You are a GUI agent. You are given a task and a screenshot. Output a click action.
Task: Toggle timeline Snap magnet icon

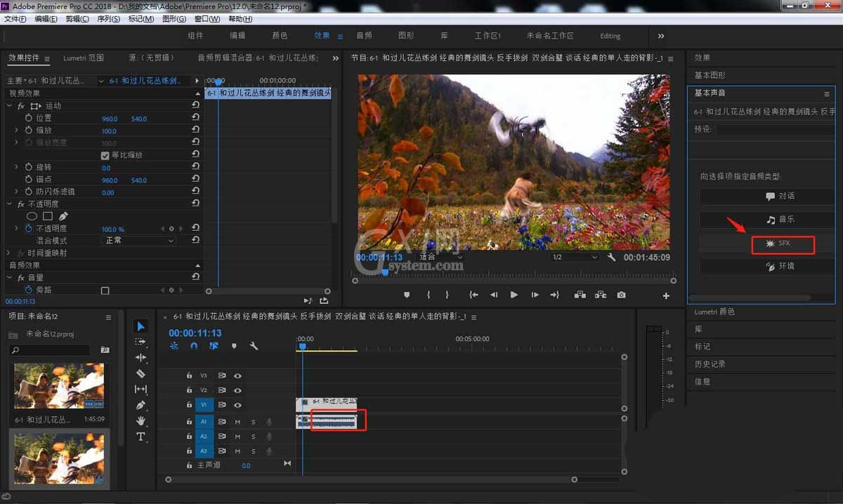[194, 346]
